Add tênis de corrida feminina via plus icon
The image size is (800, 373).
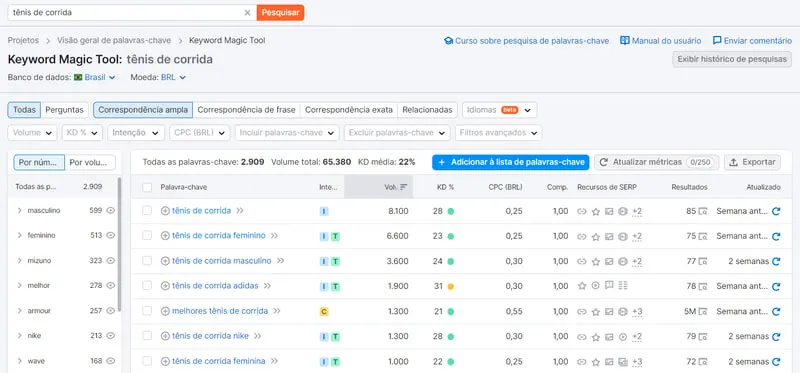[x=165, y=361]
